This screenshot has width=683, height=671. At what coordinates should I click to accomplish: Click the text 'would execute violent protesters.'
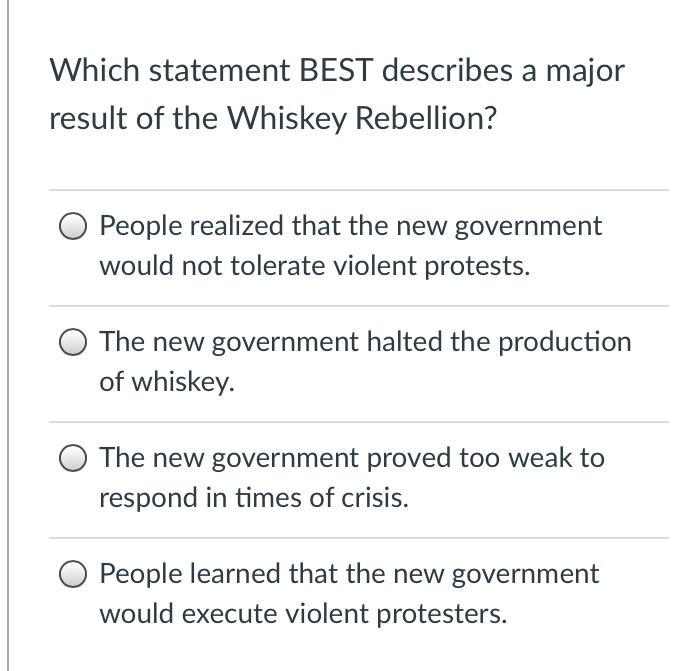pos(304,614)
